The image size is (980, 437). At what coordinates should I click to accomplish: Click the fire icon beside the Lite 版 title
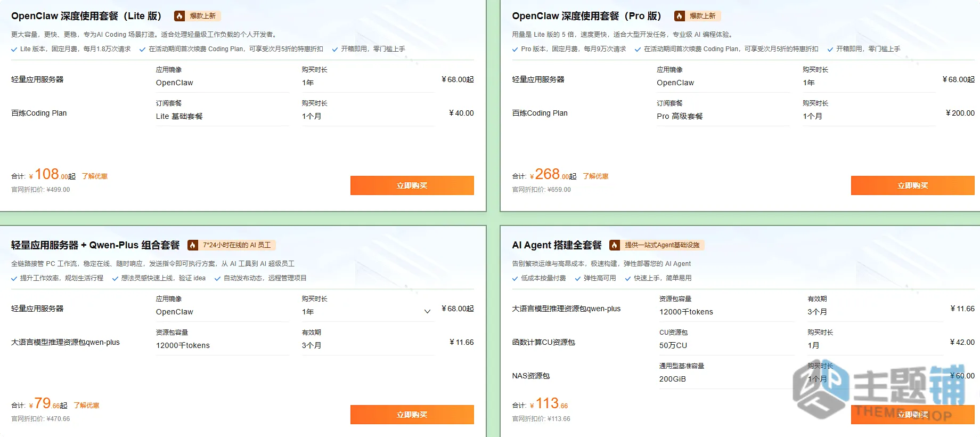[179, 16]
